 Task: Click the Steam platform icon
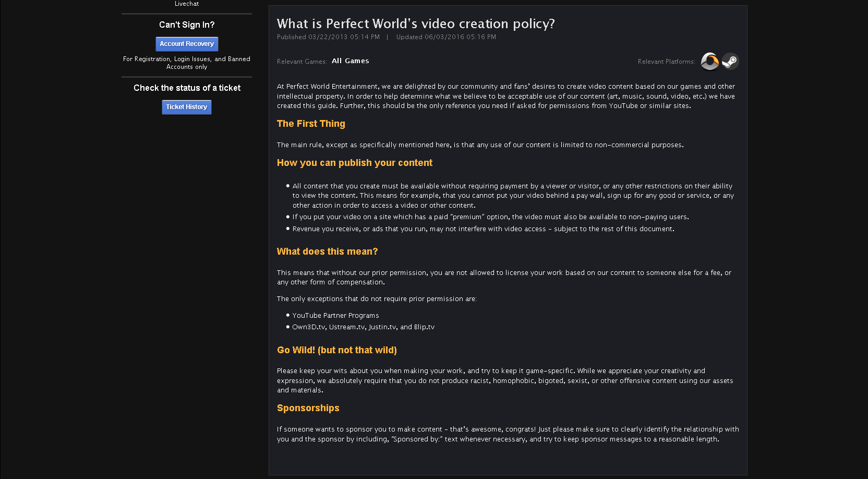tap(730, 62)
